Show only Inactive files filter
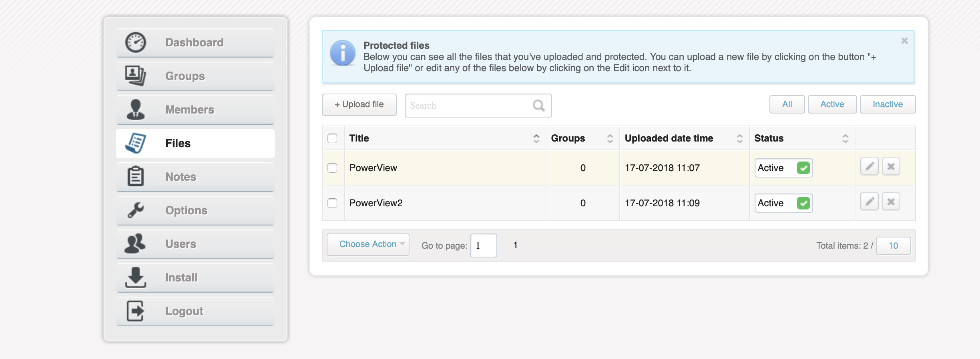This screenshot has width=980, height=359. [888, 104]
